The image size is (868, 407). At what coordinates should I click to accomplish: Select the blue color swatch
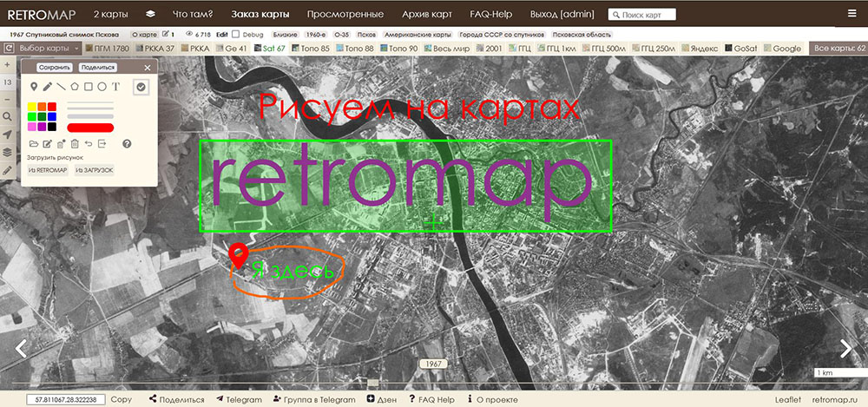pyautogui.click(x=53, y=116)
